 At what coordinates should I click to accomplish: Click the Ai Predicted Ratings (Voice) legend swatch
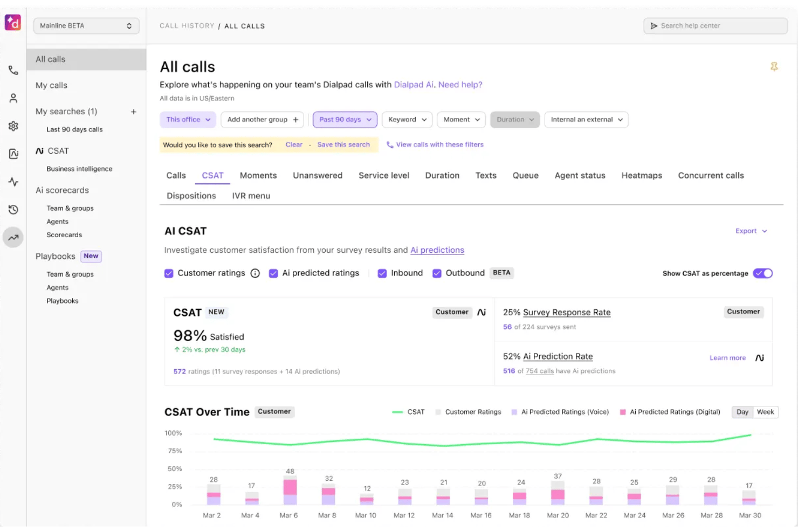(514, 412)
